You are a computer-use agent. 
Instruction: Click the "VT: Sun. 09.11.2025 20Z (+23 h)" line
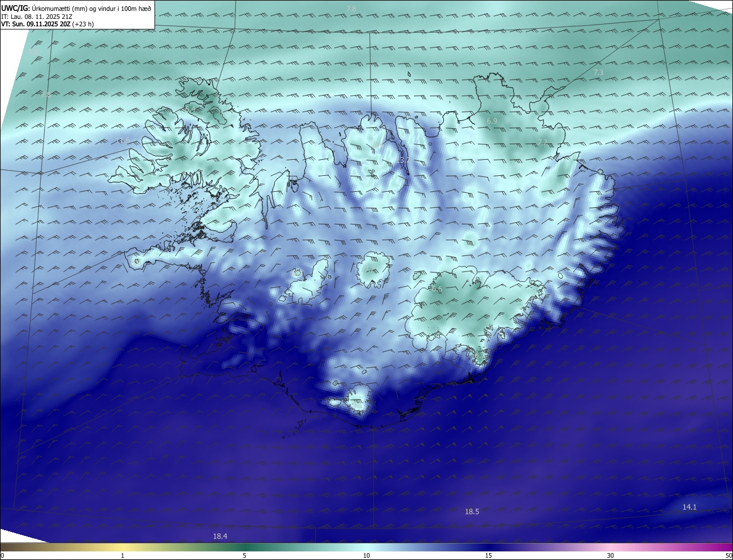(48, 25)
